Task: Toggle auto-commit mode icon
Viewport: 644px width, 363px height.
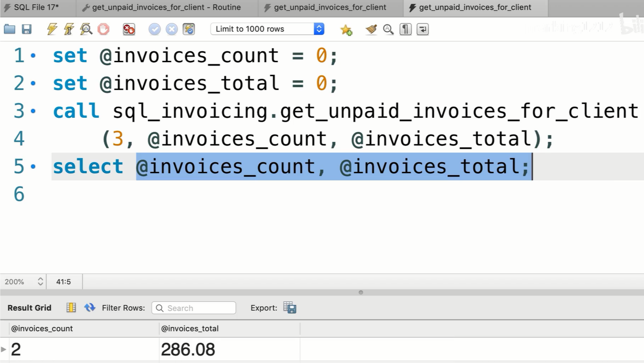Action: (x=189, y=29)
